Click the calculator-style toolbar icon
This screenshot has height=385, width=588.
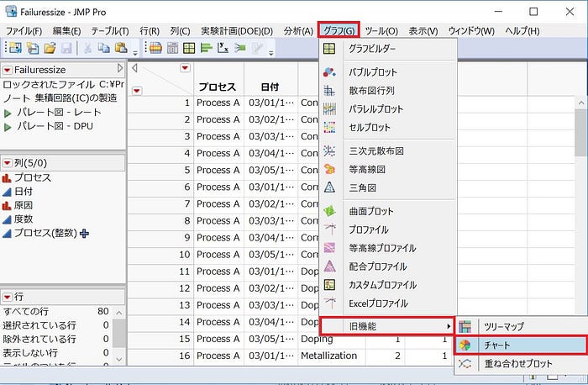[172, 48]
